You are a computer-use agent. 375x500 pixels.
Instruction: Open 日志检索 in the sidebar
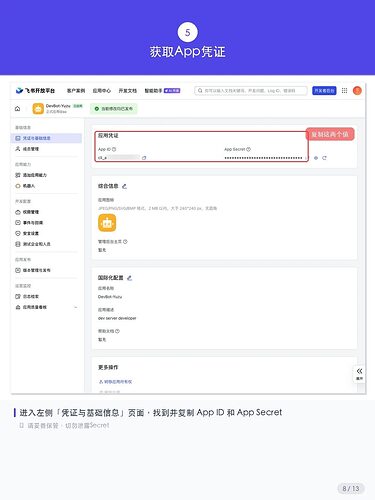[x=27, y=296]
